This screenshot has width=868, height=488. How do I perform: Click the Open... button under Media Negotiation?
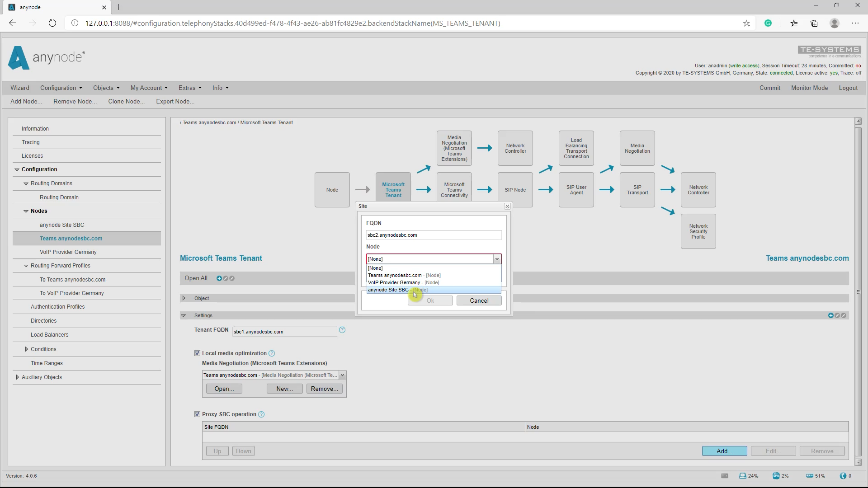point(224,389)
